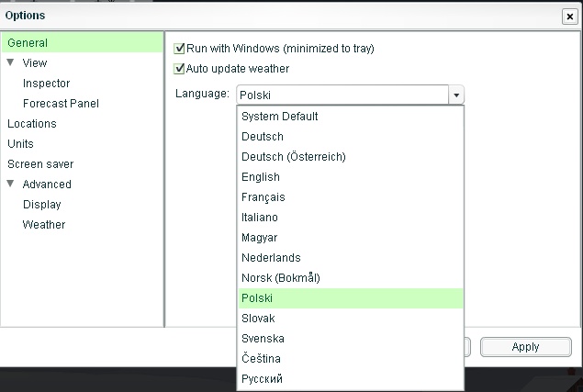Image resolution: width=583 pixels, height=392 pixels.
Task: Open the Display settings under Advanced
Action: pyautogui.click(x=41, y=205)
